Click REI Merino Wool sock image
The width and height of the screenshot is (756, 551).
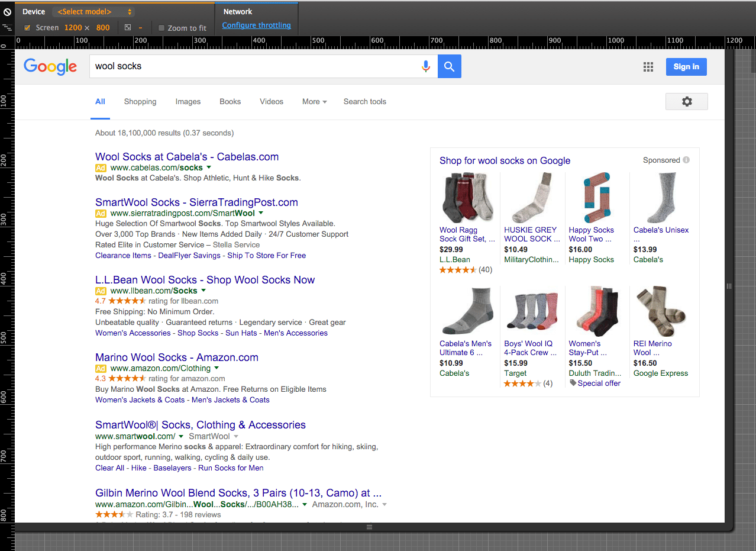click(661, 311)
